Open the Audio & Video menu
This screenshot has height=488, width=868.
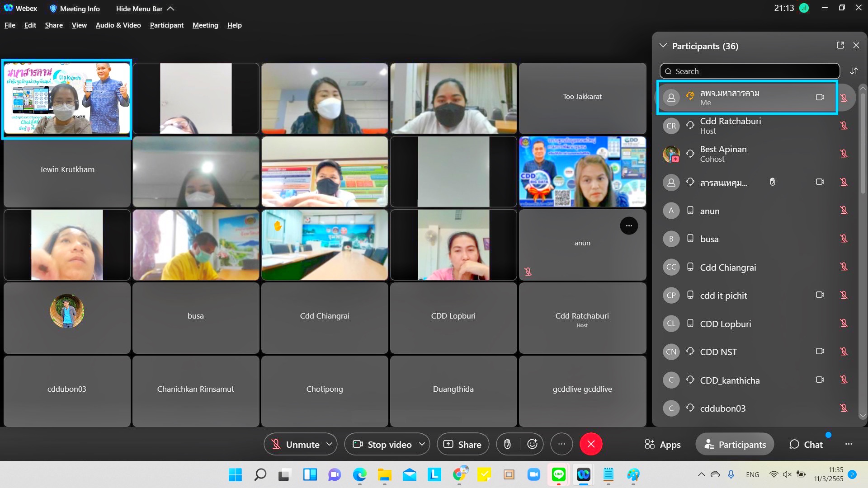pos(118,25)
